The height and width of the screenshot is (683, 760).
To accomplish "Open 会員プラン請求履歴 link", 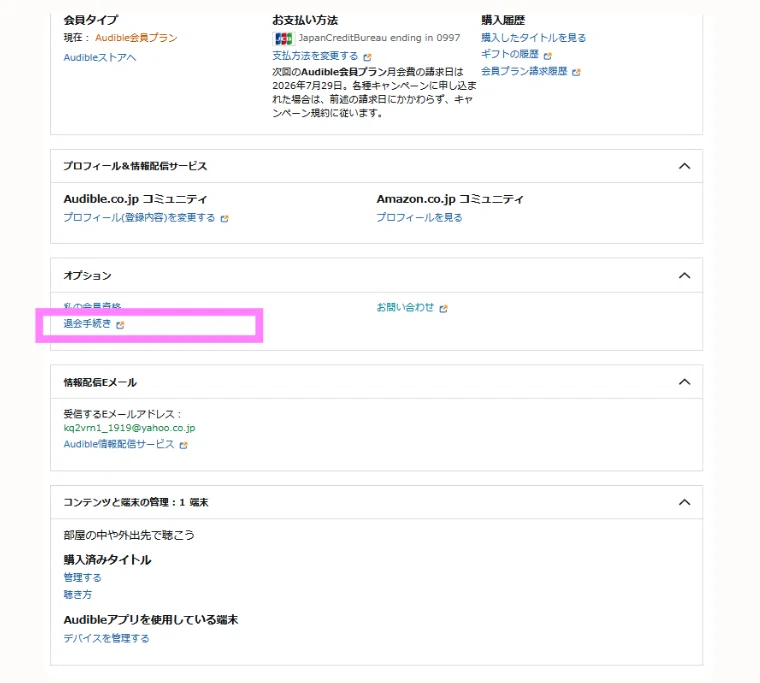I will pos(524,71).
